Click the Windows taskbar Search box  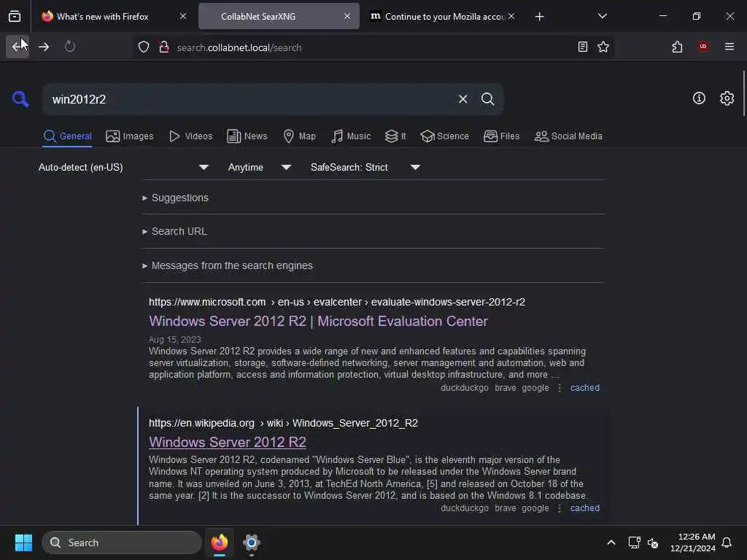click(x=122, y=542)
